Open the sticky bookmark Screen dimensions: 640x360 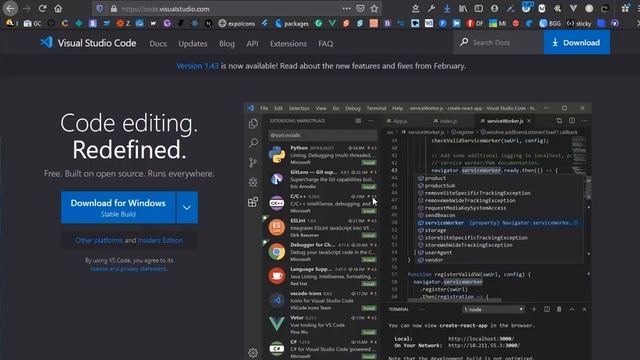pos(579,24)
